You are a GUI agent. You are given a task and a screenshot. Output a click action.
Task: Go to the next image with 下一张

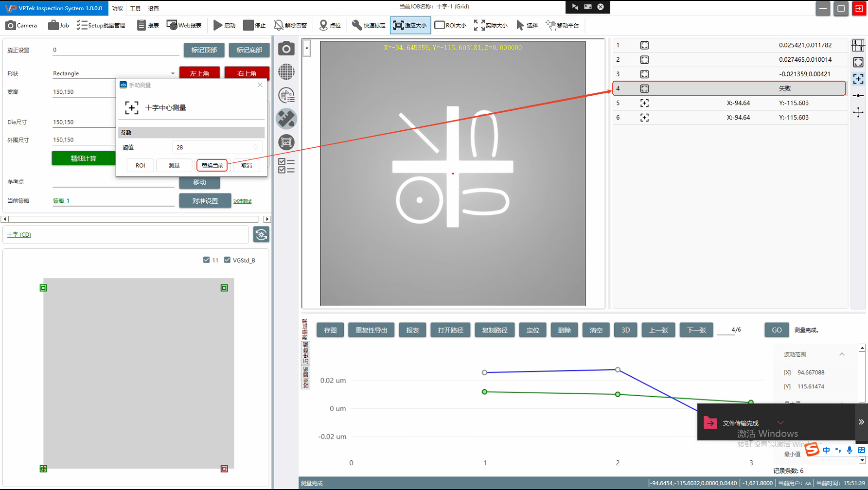coord(696,330)
